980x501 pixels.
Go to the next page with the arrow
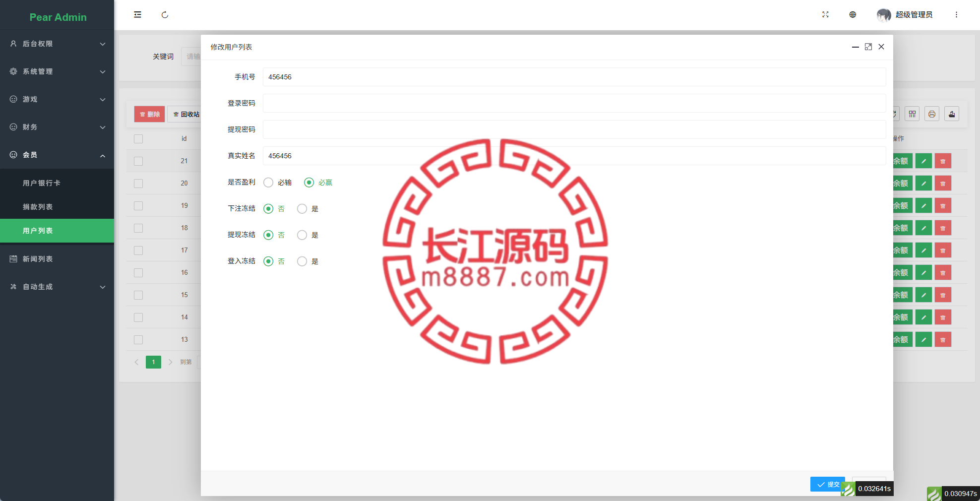170,362
